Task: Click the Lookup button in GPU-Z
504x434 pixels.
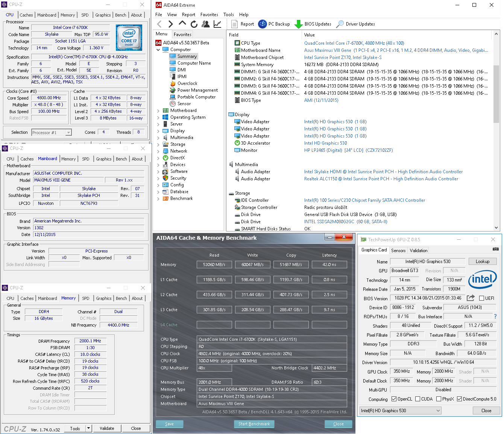Action: [483, 262]
